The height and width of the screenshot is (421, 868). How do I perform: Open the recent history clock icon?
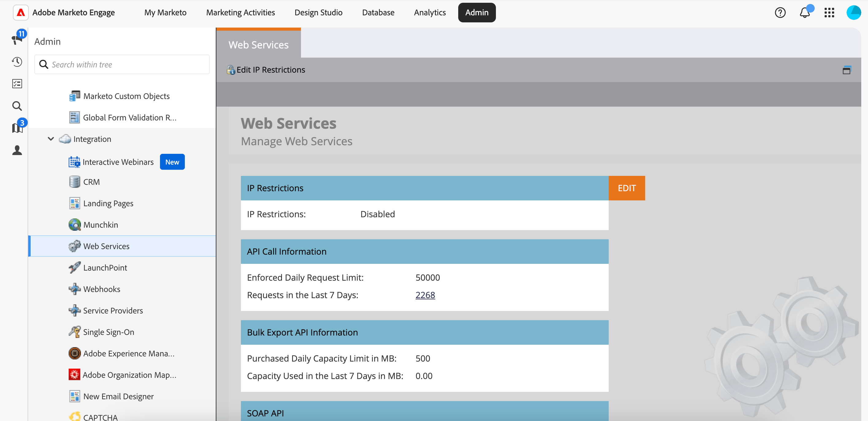17,62
